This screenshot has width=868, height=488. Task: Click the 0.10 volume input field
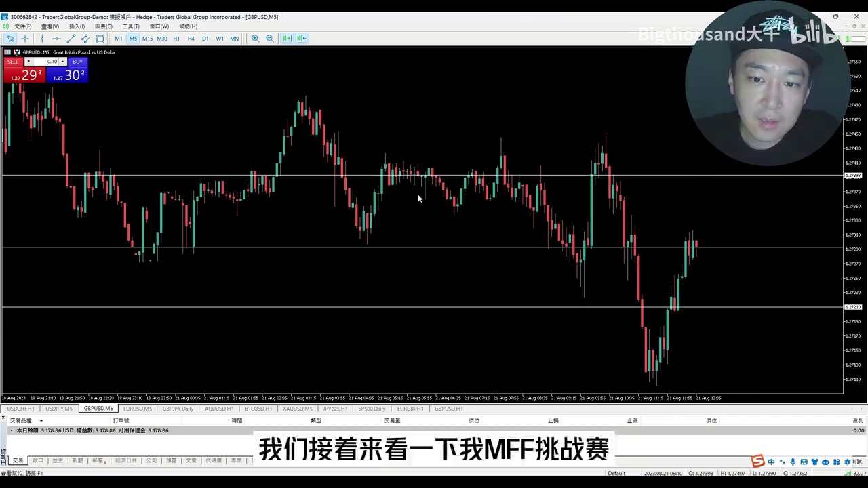(45, 62)
